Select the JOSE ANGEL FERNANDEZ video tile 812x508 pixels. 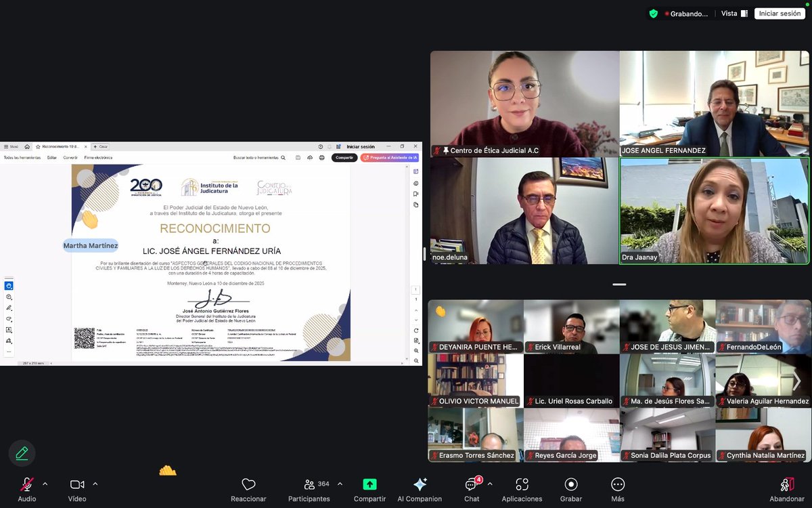coord(715,104)
